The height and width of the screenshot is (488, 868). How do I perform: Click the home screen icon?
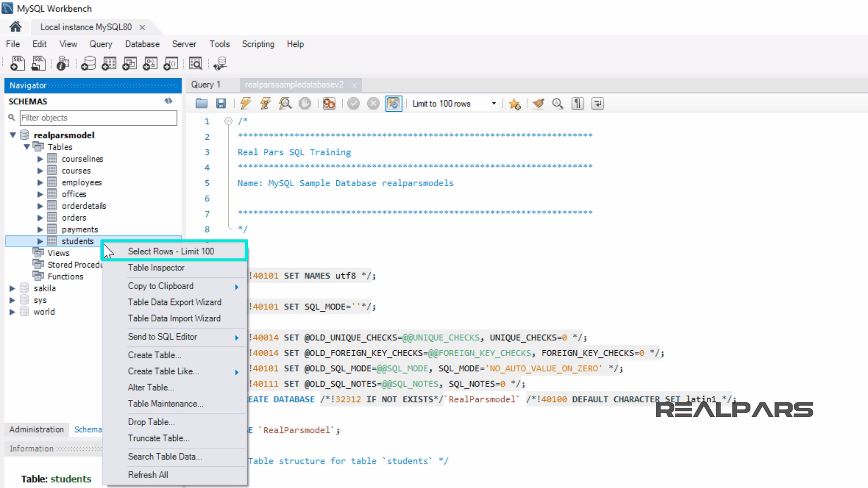tap(15, 27)
